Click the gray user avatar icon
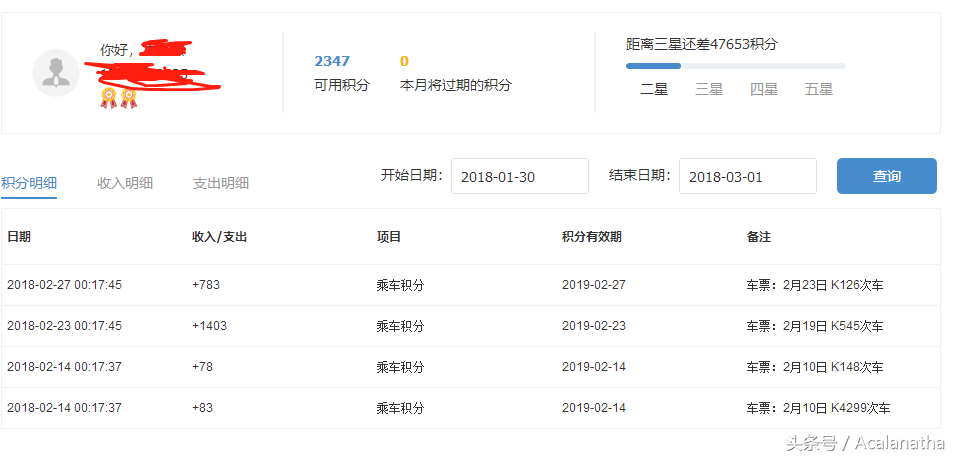The height and width of the screenshot is (458, 956). click(56, 73)
